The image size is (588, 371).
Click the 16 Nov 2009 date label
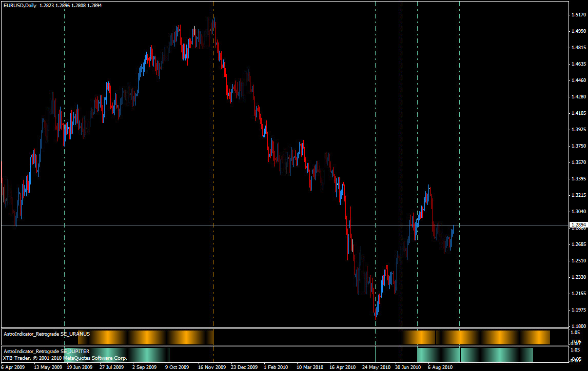[x=212, y=367]
